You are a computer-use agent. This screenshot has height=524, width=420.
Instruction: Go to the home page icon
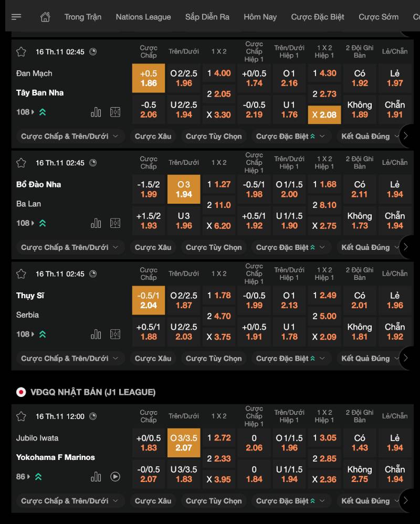coord(45,17)
